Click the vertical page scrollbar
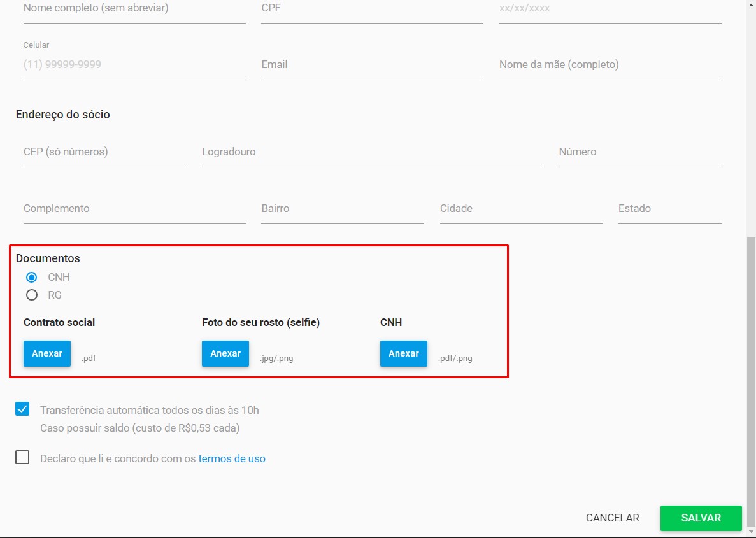The height and width of the screenshot is (538, 756). [751, 382]
